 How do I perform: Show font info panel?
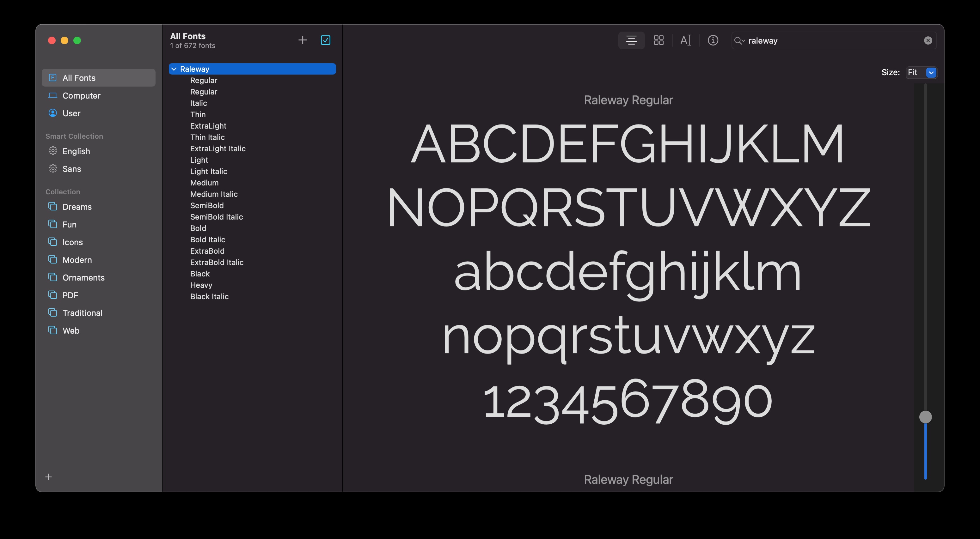pyautogui.click(x=713, y=40)
